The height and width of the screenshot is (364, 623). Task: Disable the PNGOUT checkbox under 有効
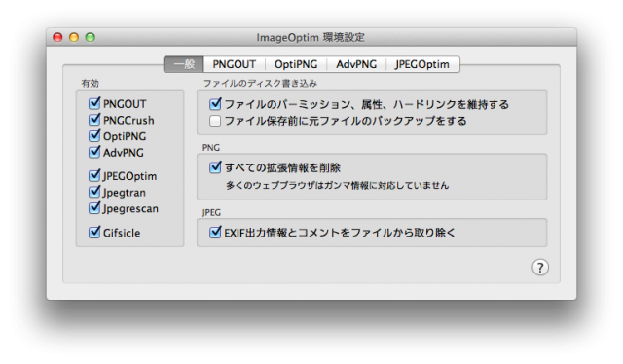[x=94, y=103]
